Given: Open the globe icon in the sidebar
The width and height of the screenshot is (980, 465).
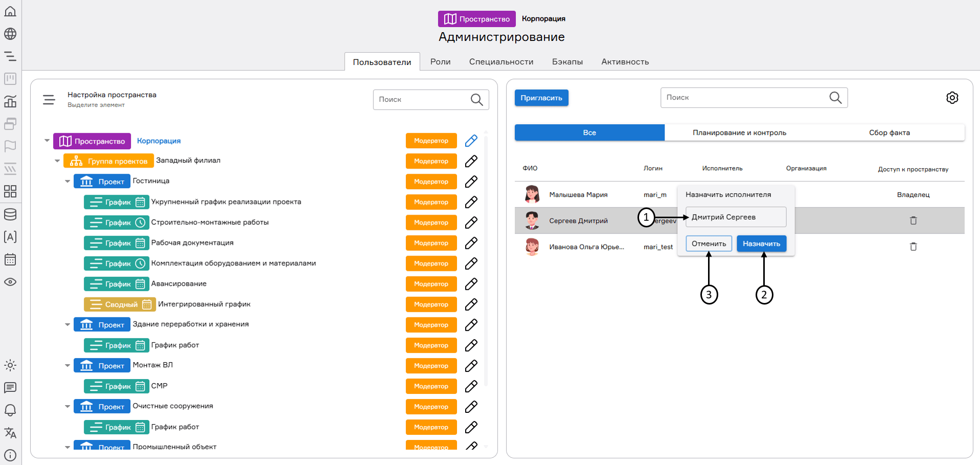Looking at the screenshot, I should [x=10, y=34].
